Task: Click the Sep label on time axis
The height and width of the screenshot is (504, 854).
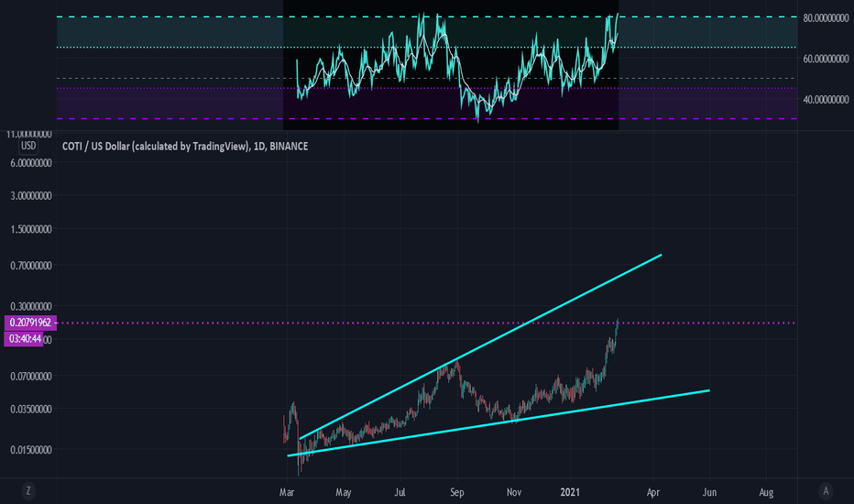Action: point(457,492)
